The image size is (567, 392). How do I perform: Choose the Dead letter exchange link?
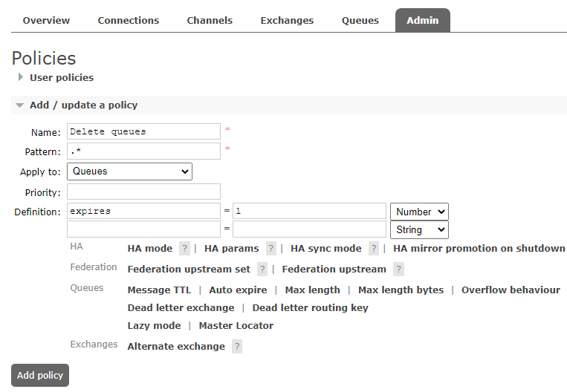click(181, 308)
